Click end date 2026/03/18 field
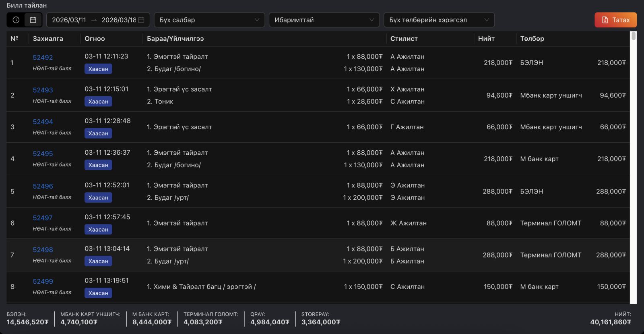This screenshot has width=644, height=334. [119, 20]
